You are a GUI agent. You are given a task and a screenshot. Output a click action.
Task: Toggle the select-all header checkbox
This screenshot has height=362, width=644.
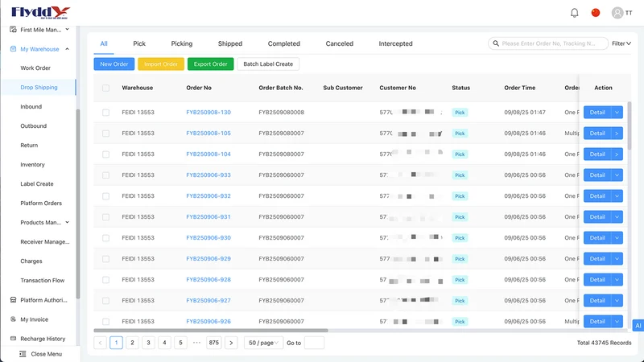pos(106,88)
